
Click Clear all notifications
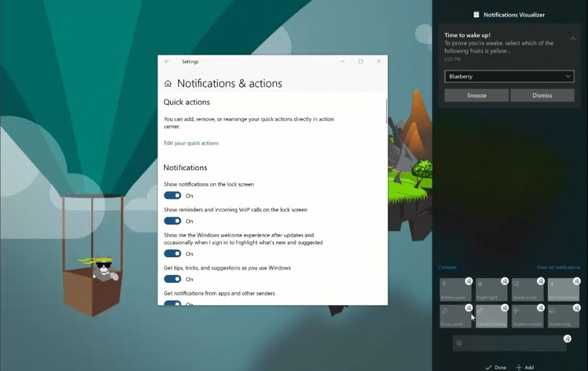click(558, 268)
